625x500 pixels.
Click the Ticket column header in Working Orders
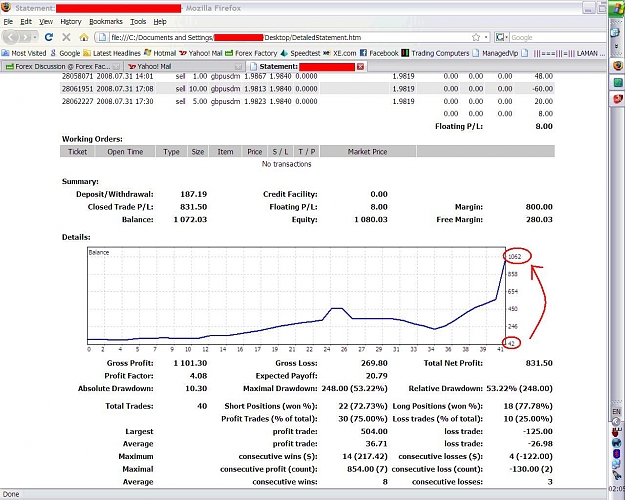coord(77,152)
